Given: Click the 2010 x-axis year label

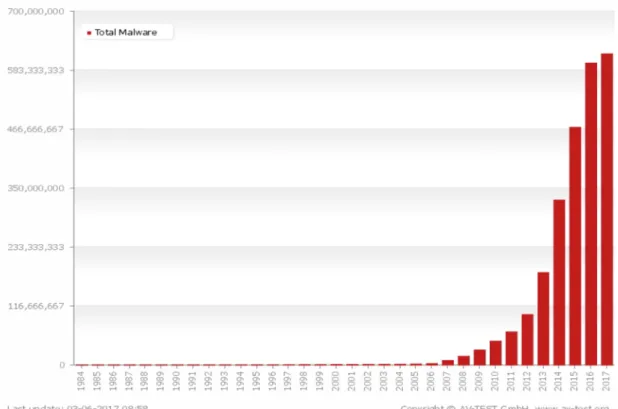Looking at the screenshot, I should (x=495, y=381).
